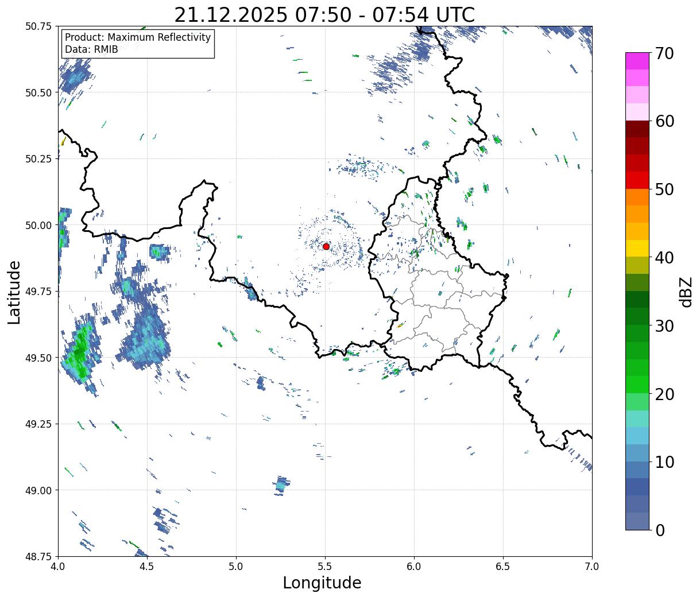Viewport: 700px width, 597px height.
Task: Click longitude tick label 4.0
Action: tap(58, 567)
